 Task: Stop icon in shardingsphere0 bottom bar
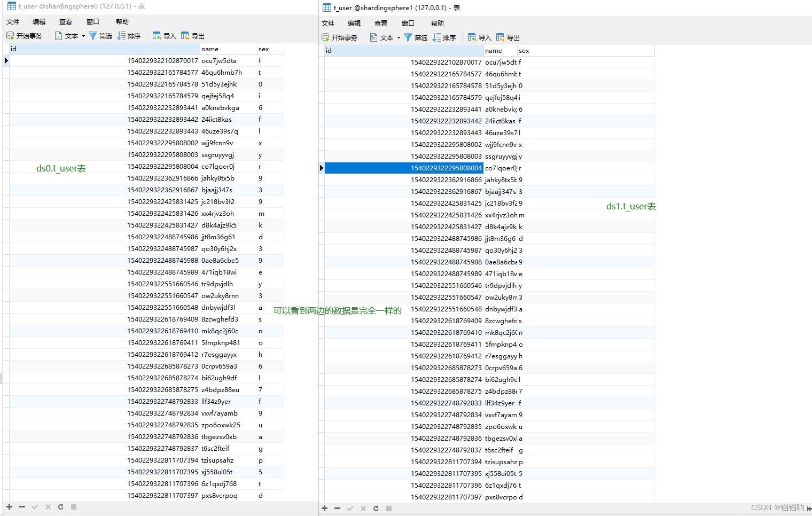click(x=74, y=507)
